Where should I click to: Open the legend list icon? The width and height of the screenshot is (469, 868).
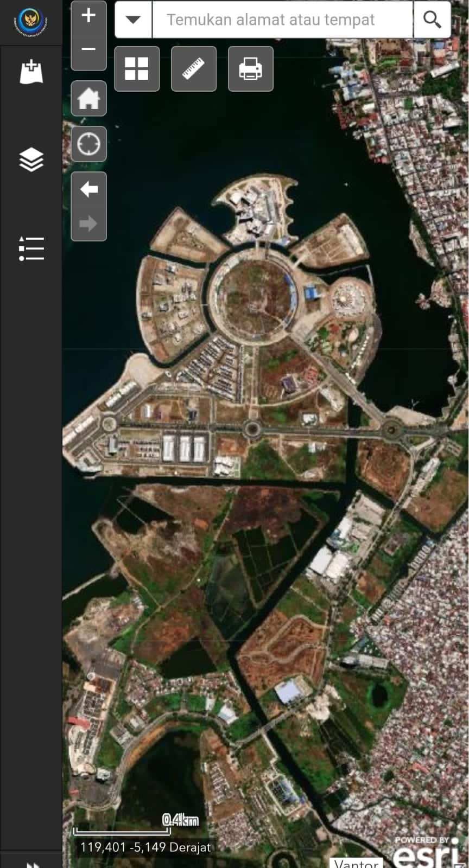pos(31,248)
